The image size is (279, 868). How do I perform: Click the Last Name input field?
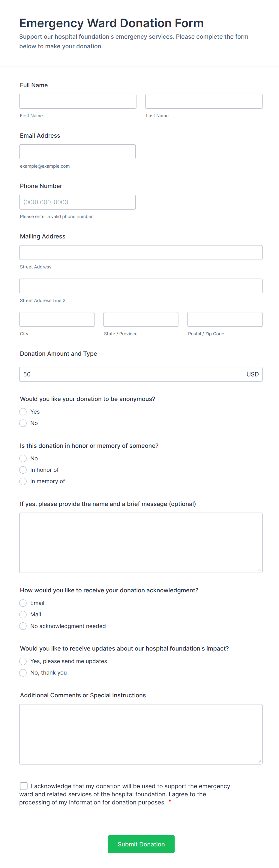(x=203, y=101)
